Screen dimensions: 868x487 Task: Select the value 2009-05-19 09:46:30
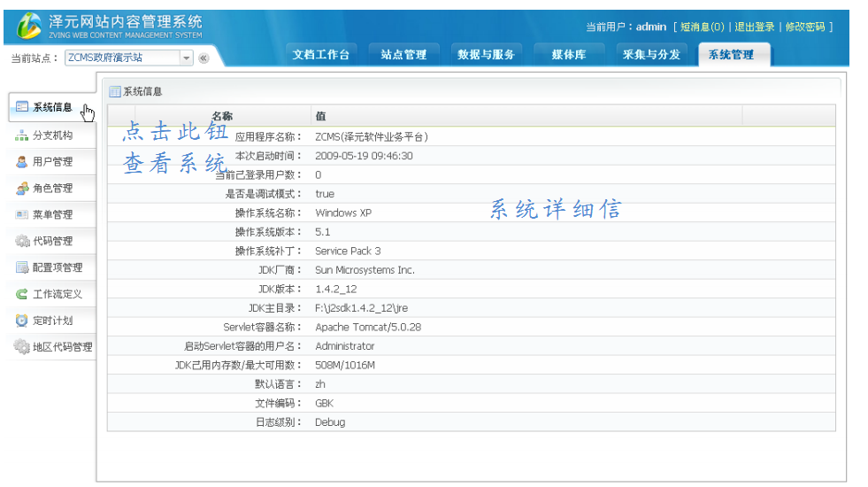pos(364,156)
